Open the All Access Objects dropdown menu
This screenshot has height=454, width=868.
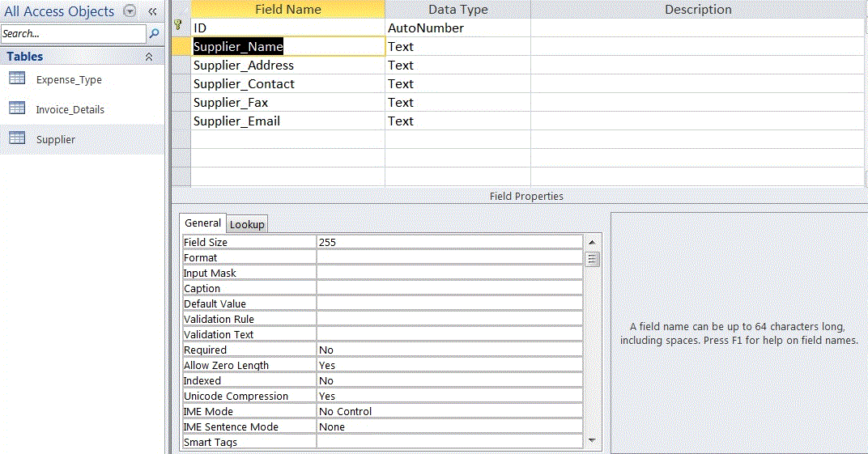(x=130, y=11)
